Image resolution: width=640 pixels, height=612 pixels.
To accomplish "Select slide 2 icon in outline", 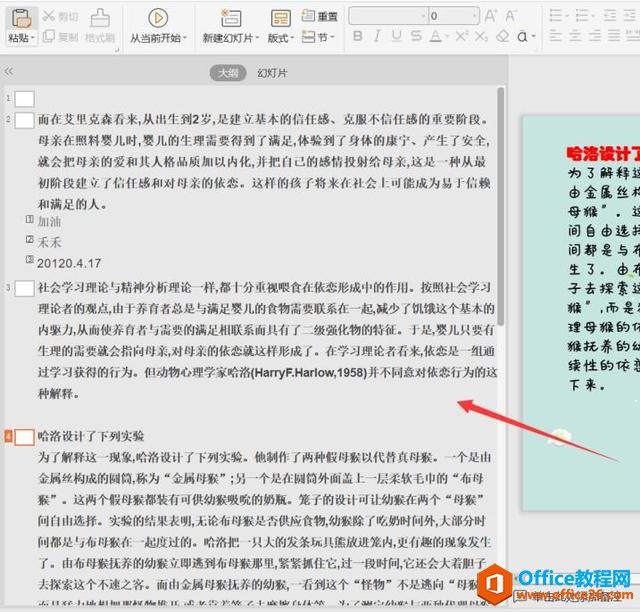I will tap(24, 120).
